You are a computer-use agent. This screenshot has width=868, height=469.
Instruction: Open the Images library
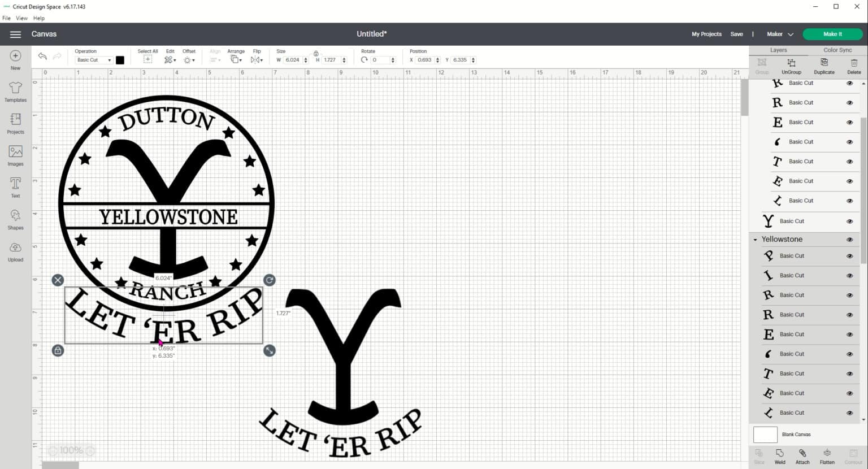coord(15,155)
